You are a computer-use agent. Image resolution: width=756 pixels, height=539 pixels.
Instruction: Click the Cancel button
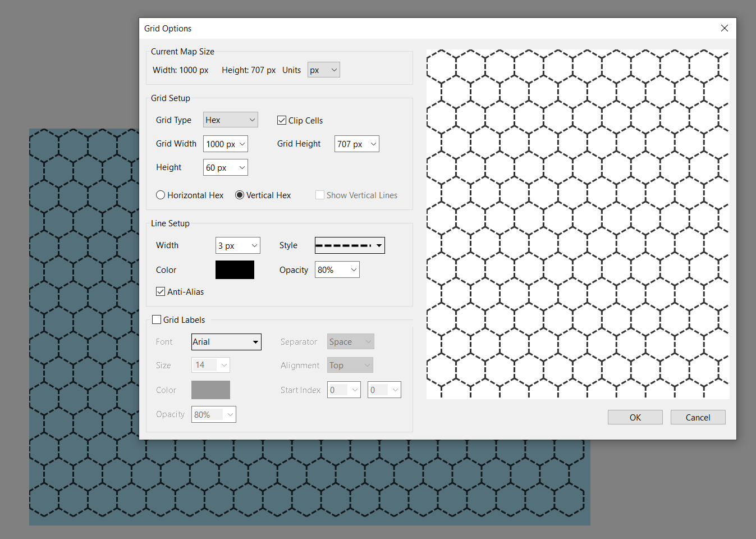[698, 417]
